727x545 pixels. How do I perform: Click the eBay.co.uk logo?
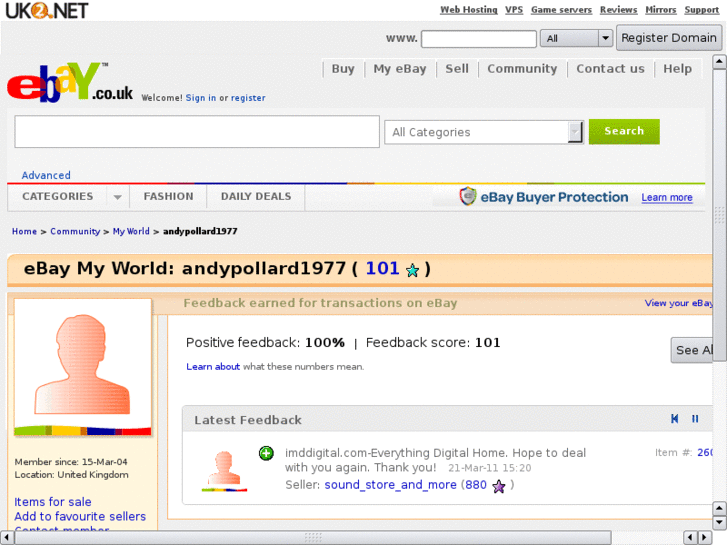(70, 82)
